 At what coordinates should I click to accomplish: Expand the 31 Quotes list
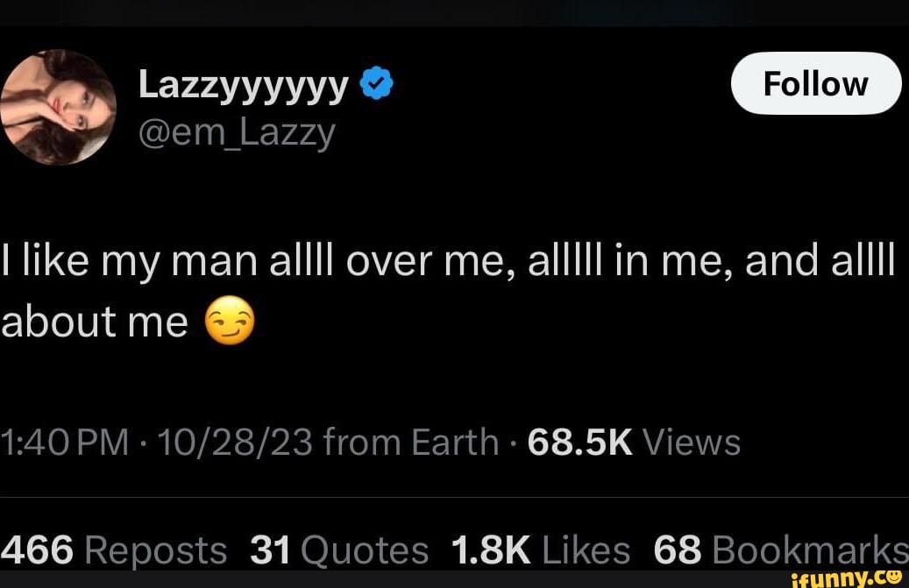pyautogui.click(x=338, y=549)
